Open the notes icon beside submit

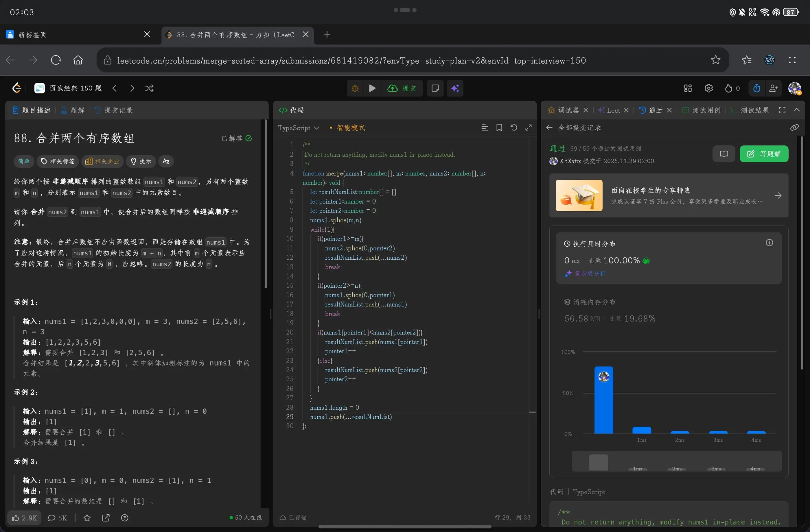pyautogui.click(x=435, y=88)
